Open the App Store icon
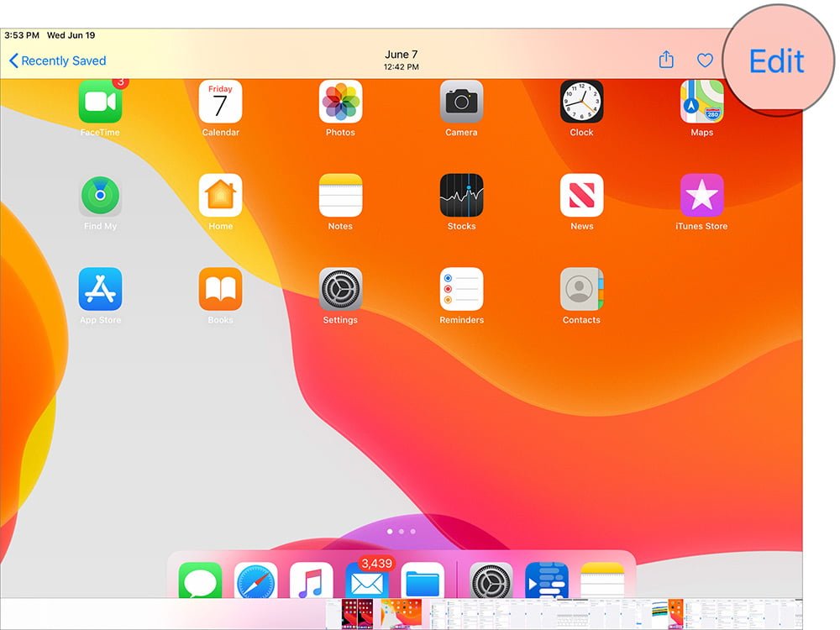The image size is (840, 630). 100,289
